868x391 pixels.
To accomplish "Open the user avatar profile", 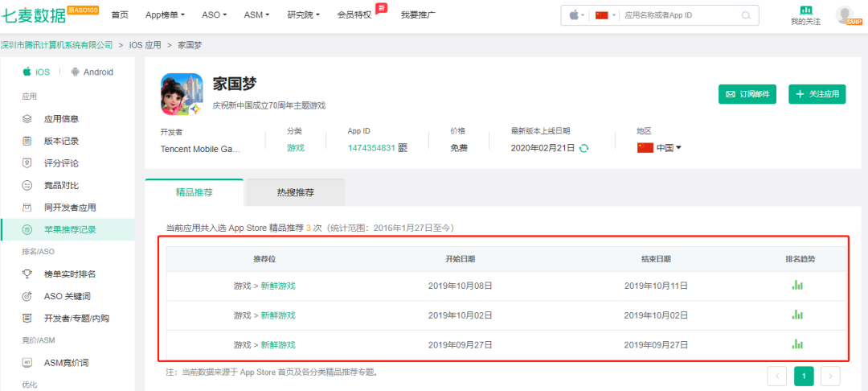I will point(844,15).
